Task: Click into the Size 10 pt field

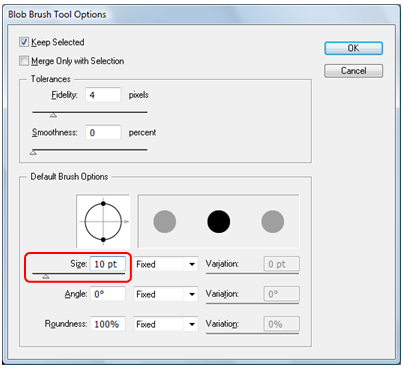Action: tap(108, 264)
